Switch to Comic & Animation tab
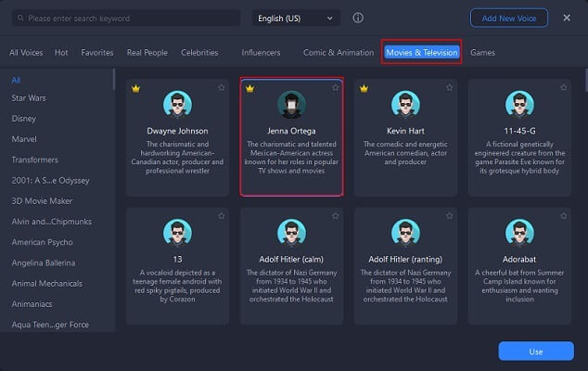The image size is (588, 371). [339, 53]
